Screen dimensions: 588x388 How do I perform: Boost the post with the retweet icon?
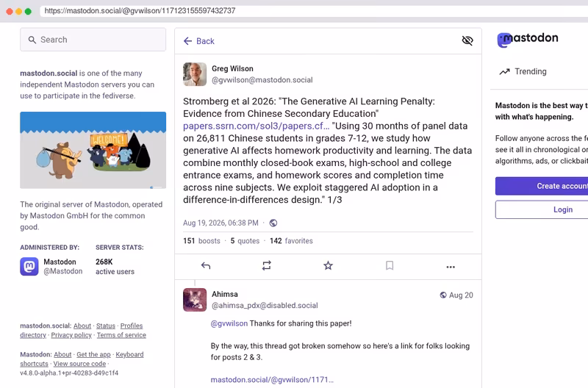point(267,266)
